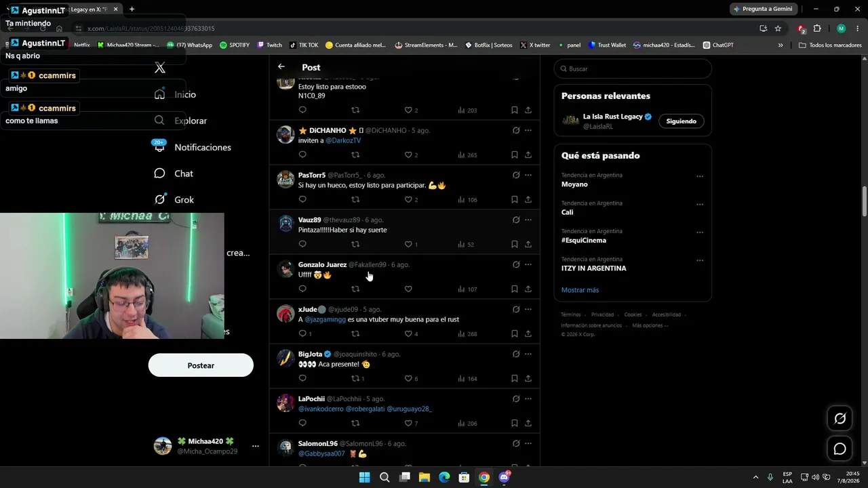
Task: View analytics for Gonzalo Juarez's post
Action: tap(468, 289)
